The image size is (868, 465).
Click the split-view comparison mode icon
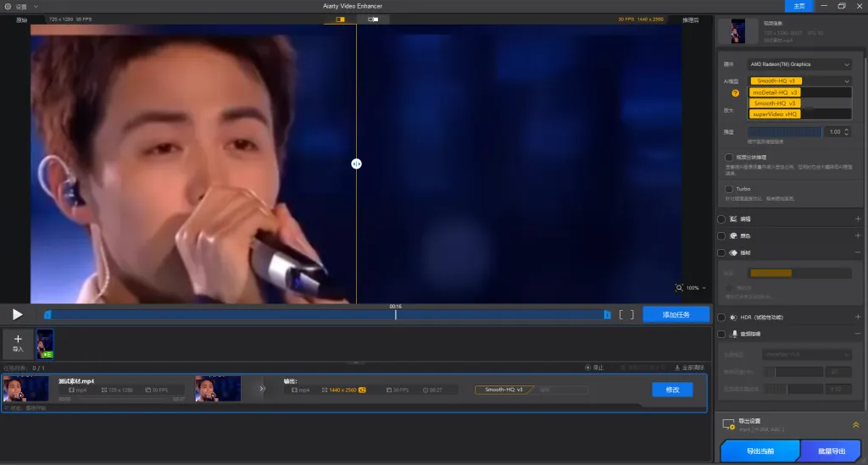coord(341,19)
